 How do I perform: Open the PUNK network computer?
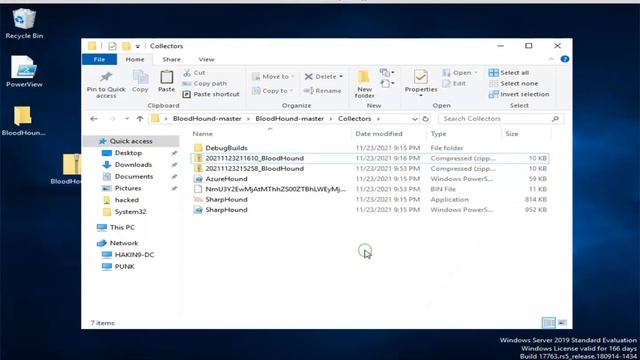coord(124,267)
